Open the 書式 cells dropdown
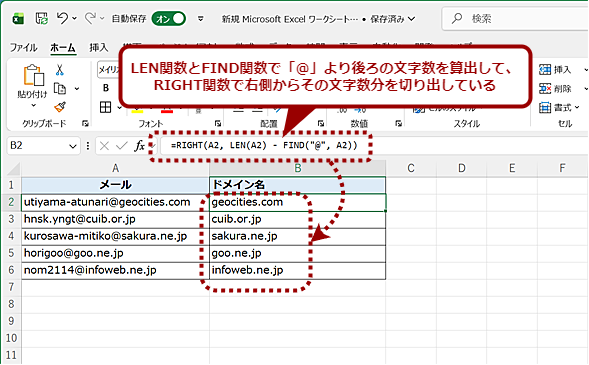This screenshot has height=365, width=589. [x=559, y=108]
